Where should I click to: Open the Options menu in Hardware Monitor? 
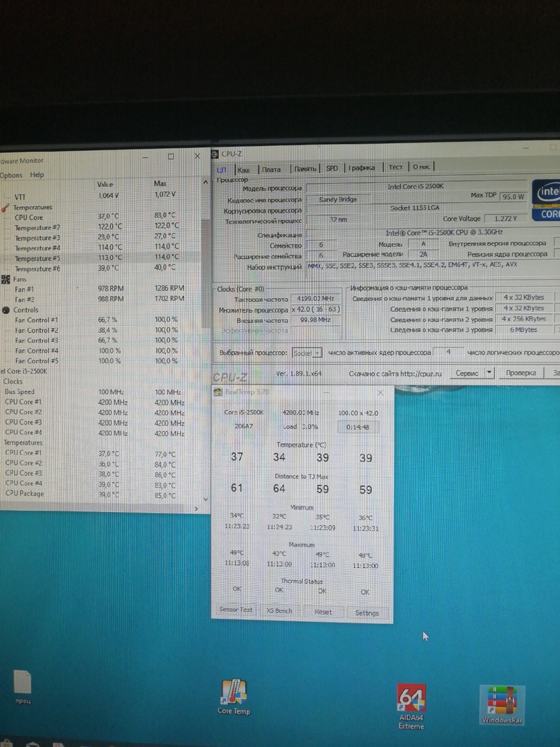(x=11, y=175)
